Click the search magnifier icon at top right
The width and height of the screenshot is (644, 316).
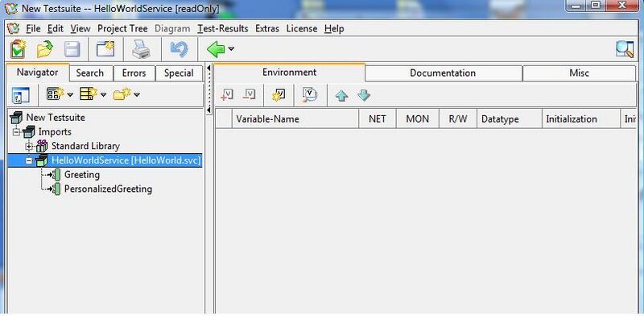point(625,49)
